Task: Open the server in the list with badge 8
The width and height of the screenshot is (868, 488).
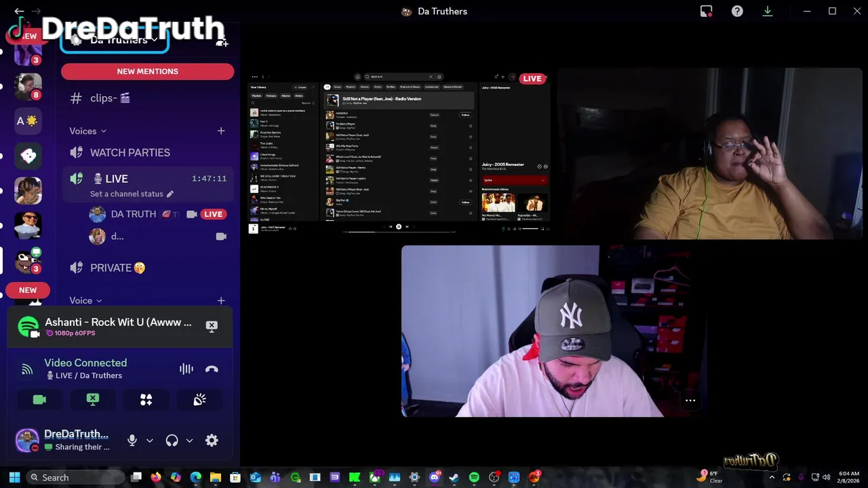Action: tap(28, 86)
